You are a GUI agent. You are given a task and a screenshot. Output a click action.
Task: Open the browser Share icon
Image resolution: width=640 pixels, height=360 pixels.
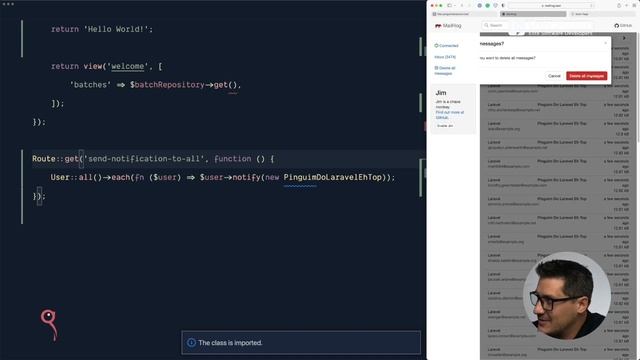619,6
